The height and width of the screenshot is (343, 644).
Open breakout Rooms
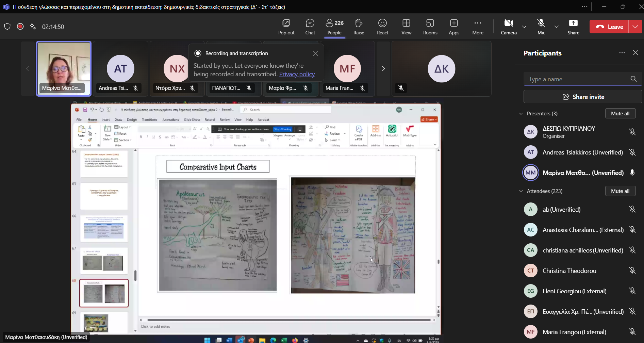tap(430, 27)
